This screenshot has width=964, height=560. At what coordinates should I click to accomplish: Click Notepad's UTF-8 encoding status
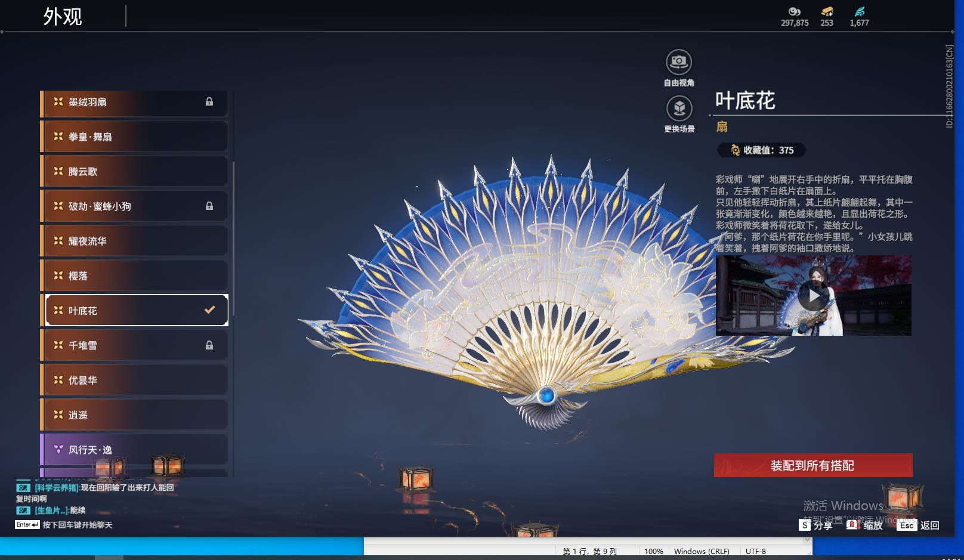[756, 552]
